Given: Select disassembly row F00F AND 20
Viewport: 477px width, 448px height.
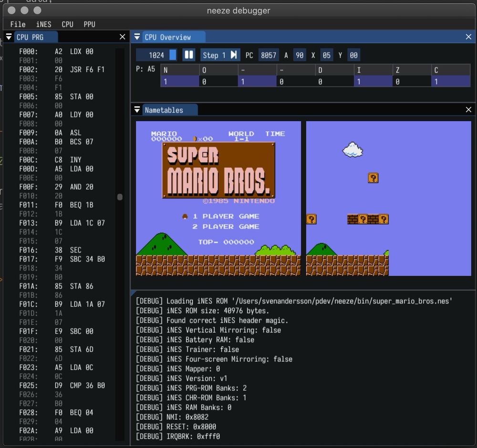Looking at the screenshot, I should (56, 187).
